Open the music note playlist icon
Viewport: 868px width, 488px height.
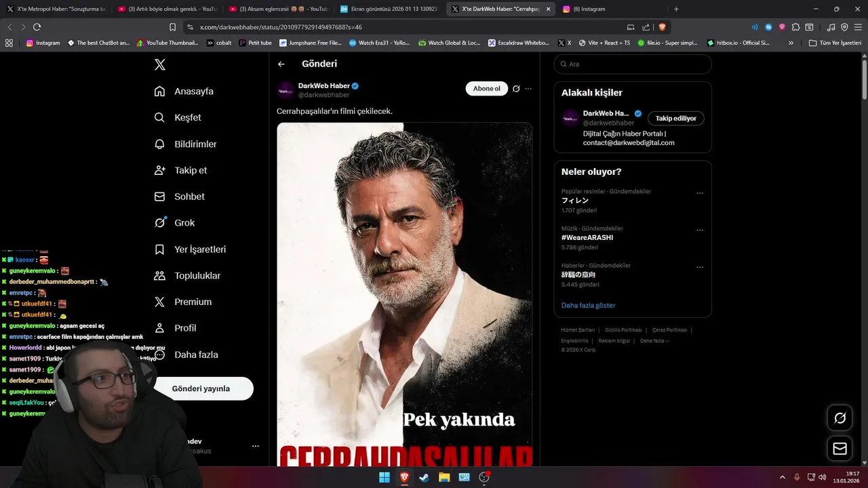(831, 27)
